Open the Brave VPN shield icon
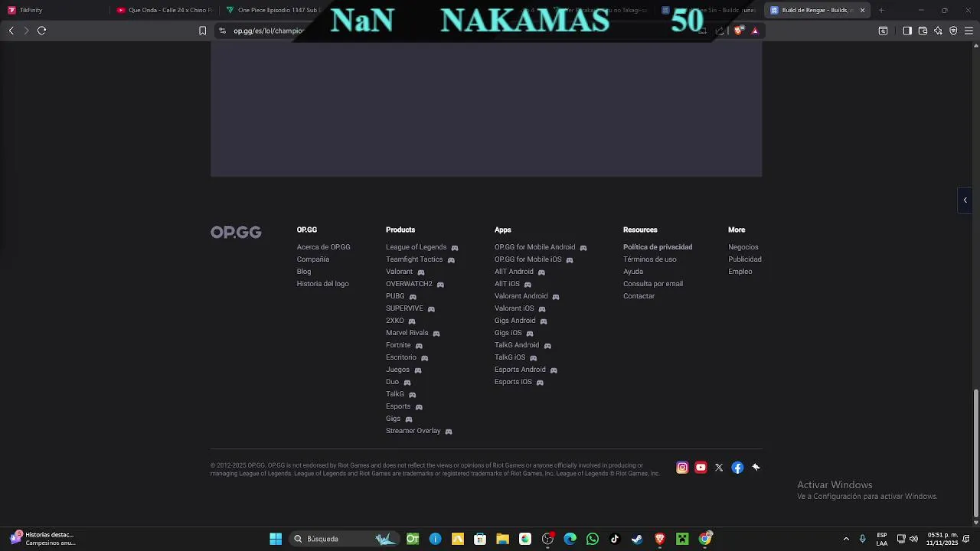Screen dimensions: 980x551 (x=953, y=31)
